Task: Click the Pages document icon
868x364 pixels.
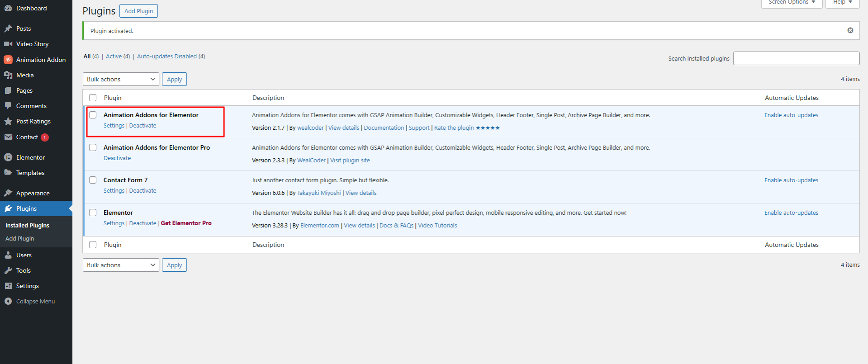Action: (8, 90)
